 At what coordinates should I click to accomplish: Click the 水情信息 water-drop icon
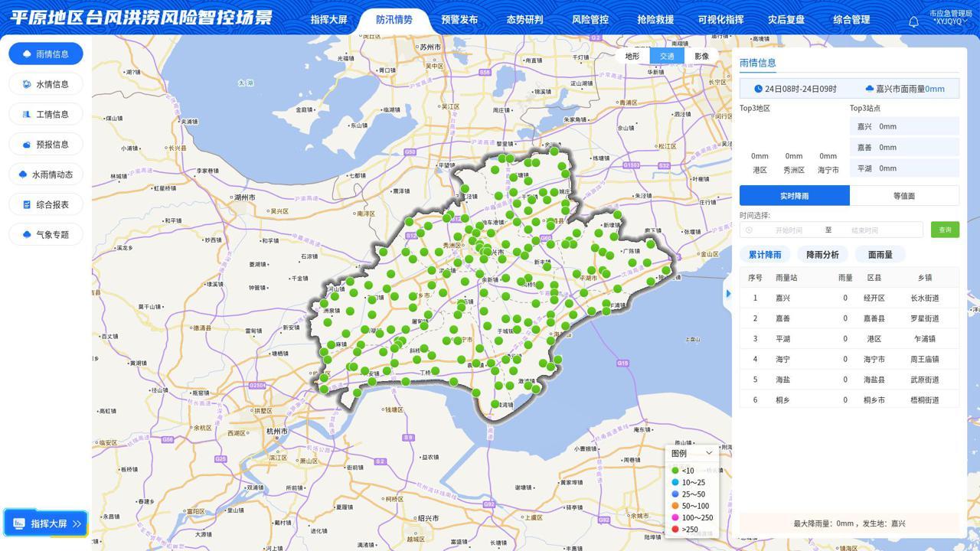27,84
